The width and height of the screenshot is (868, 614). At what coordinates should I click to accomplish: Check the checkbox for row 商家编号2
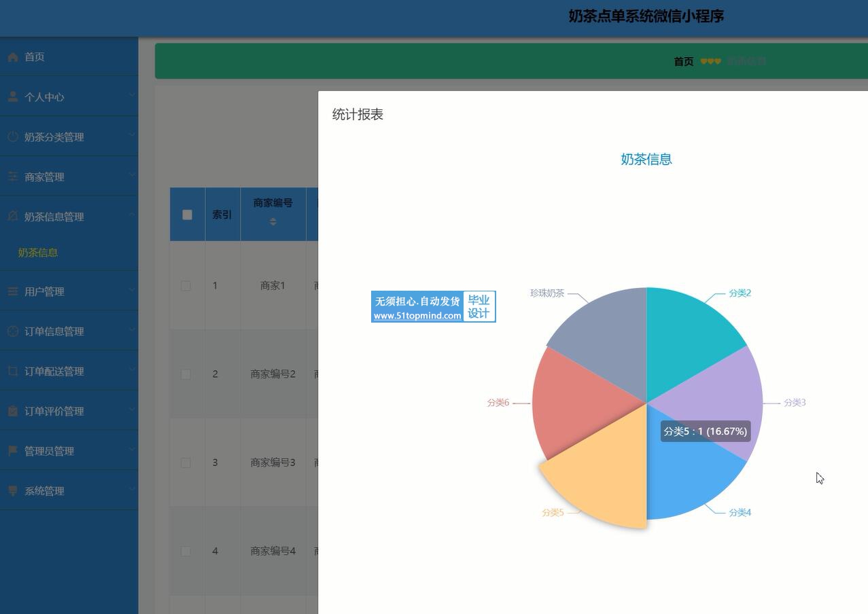coord(186,374)
